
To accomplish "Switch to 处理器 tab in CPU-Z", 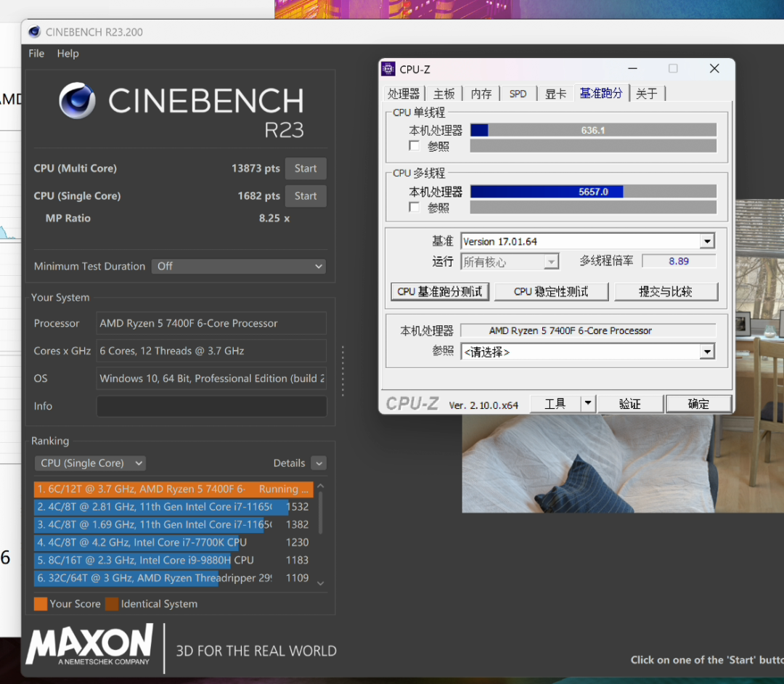I will 404,94.
